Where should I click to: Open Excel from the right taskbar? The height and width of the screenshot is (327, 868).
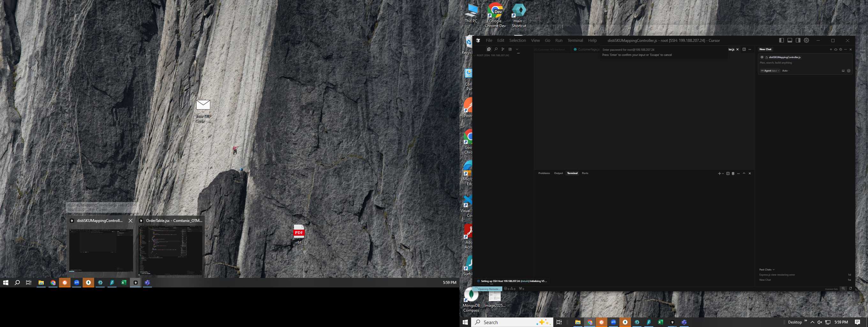(x=661, y=322)
